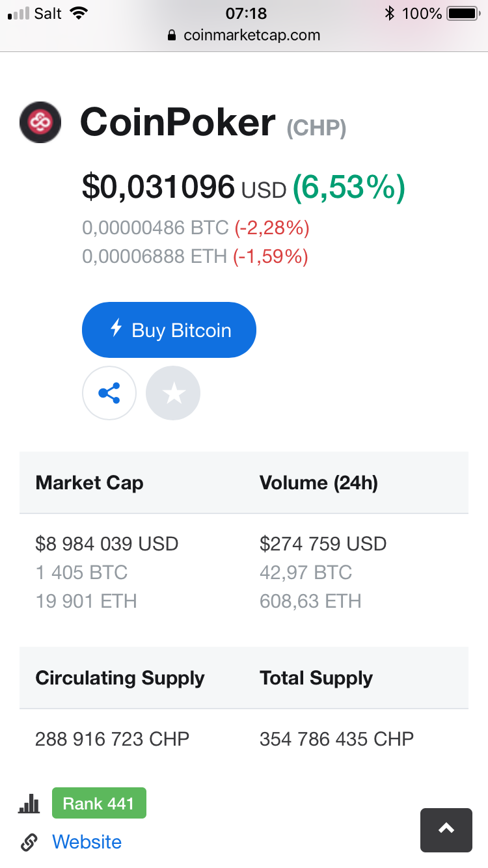Viewport: 488px width, 868px height.
Task: Tap the lock icon beside coinmarketcap.com
Action: [x=172, y=36]
